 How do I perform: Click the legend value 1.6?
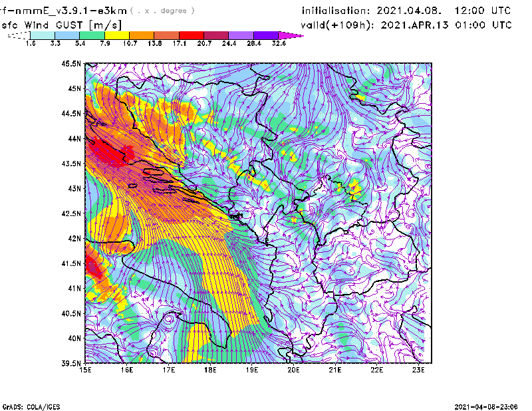[31, 43]
